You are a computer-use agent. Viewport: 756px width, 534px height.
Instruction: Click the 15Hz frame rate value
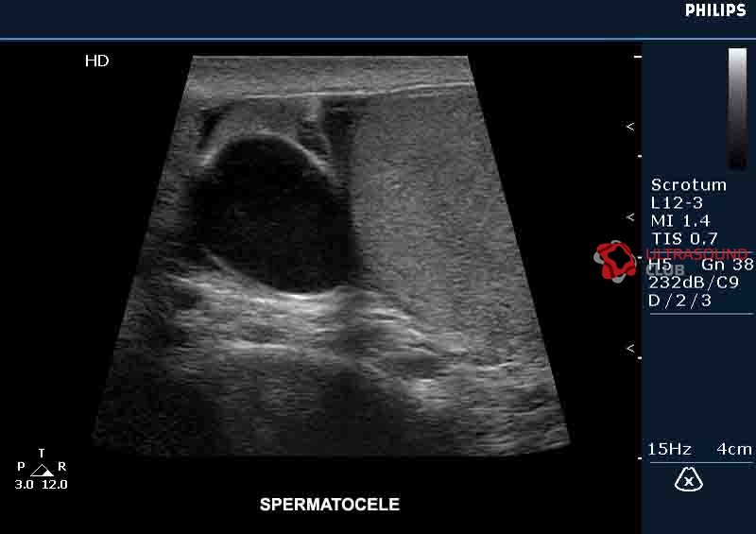click(669, 449)
